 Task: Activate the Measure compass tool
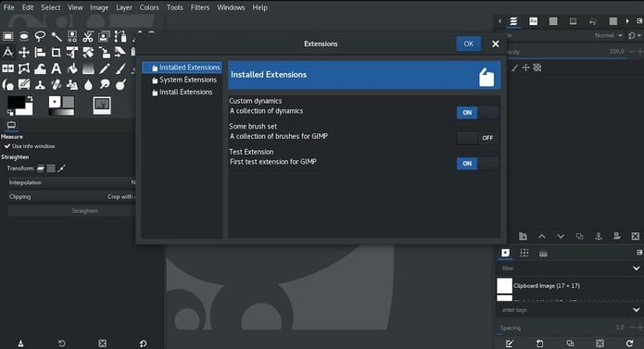7,53
